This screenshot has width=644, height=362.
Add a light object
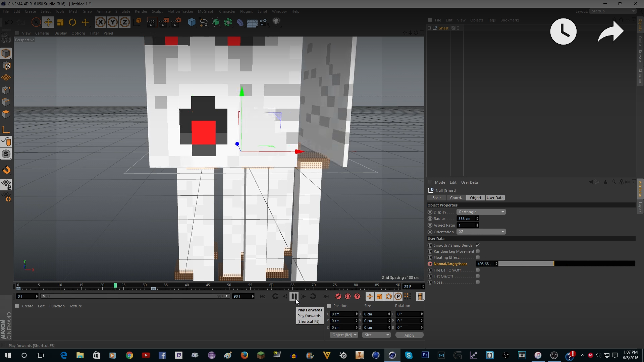(x=276, y=22)
